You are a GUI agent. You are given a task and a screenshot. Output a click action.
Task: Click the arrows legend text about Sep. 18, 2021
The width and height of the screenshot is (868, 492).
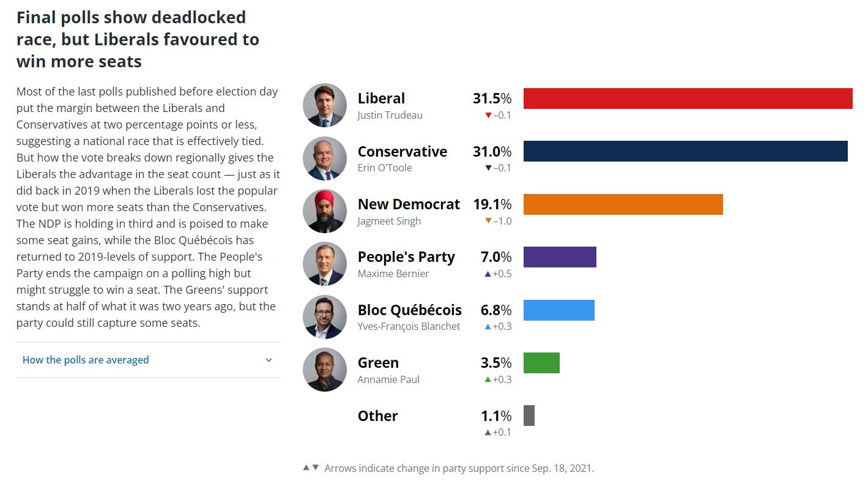tap(450, 468)
